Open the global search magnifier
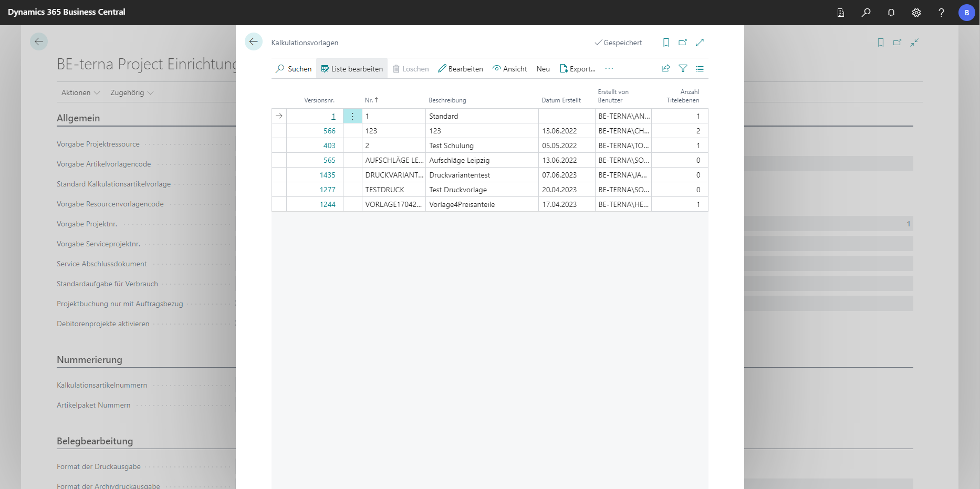 pyautogui.click(x=866, y=12)
